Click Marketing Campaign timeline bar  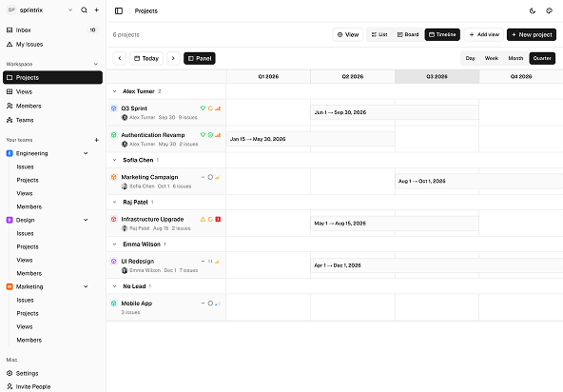tap(479, 181)
